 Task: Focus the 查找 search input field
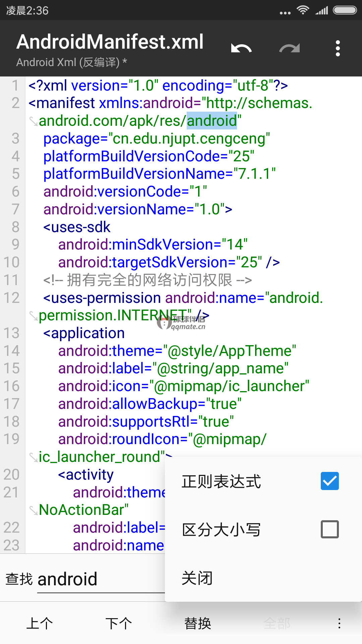click(101, 579)
